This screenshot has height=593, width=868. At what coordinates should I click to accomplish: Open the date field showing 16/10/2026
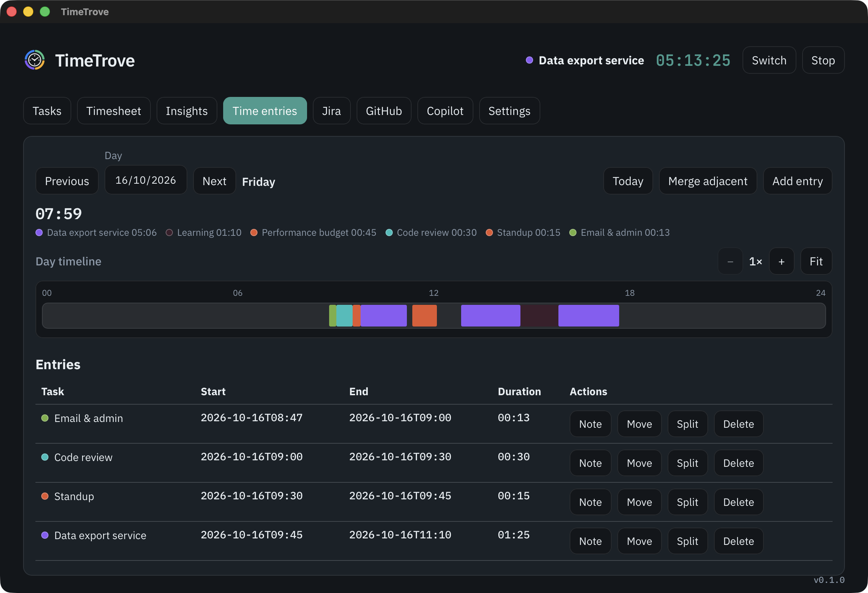coord(146,180)
